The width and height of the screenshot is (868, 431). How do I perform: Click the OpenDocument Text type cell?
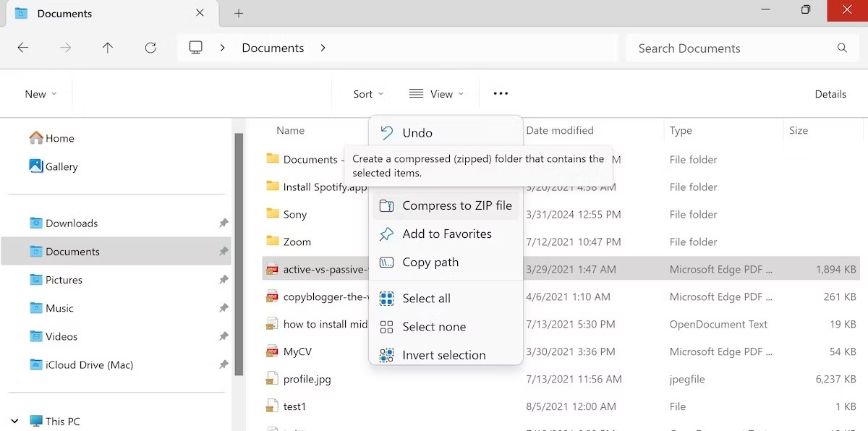(x=718, y=324)
